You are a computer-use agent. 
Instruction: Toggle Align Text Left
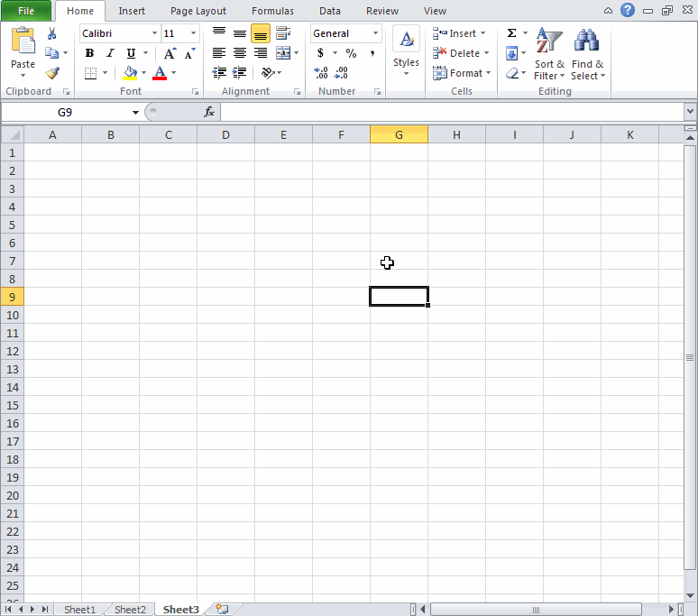pos(218,53)
